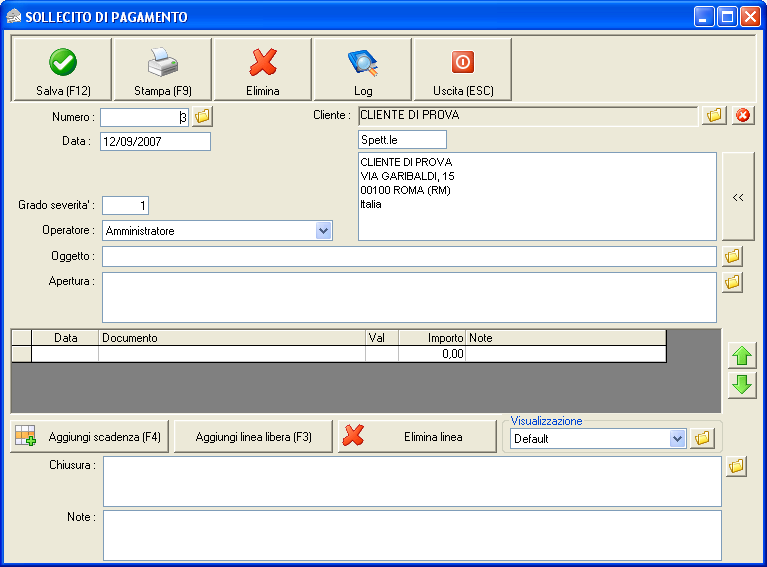This screenshot has width=767, height=567.
Task: Click the 0,00 Importo cell
Action: (432, 354)
